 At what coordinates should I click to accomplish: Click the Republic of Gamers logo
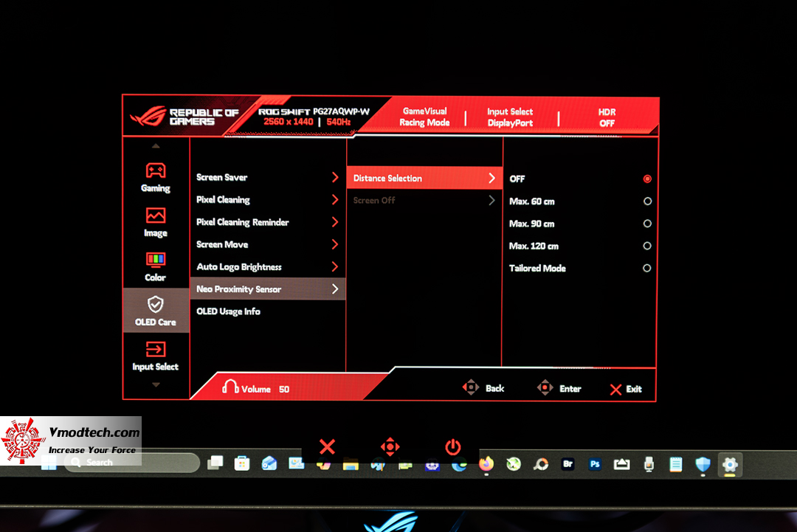pyautogui.click(x=184, y=117)
